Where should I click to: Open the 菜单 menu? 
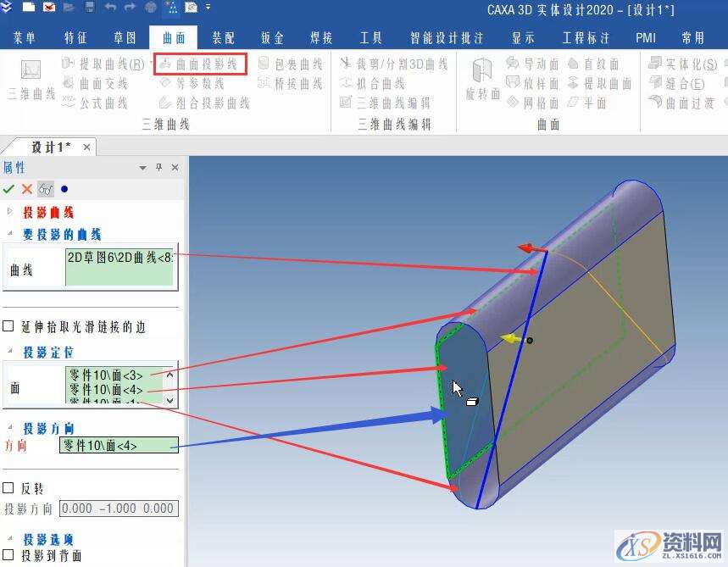[25, 36]
